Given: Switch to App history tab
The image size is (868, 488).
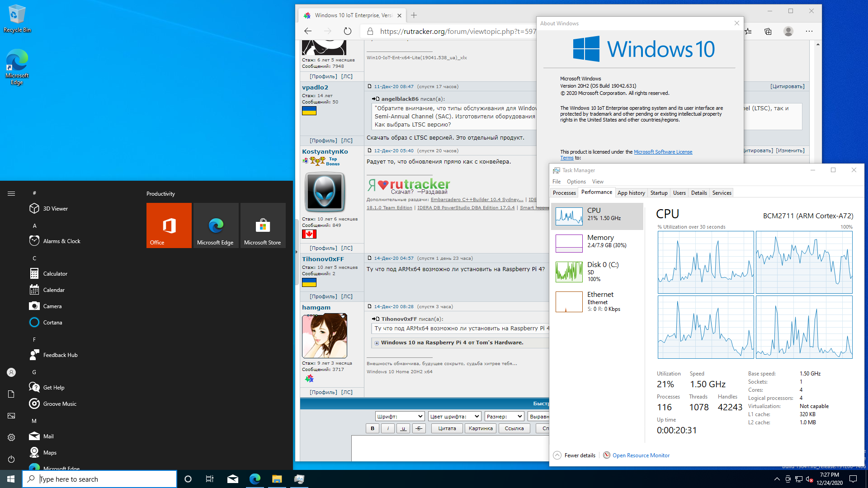Looking at the screenshot, I should [x=631, y=193].
